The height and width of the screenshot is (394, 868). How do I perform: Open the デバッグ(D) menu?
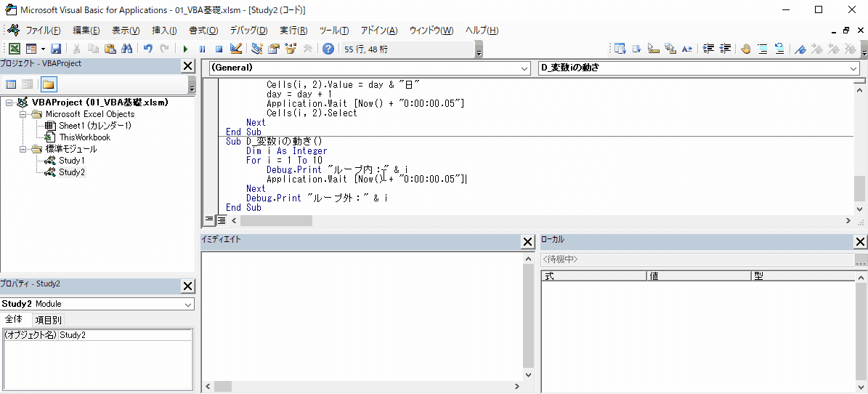coord(248,31)
